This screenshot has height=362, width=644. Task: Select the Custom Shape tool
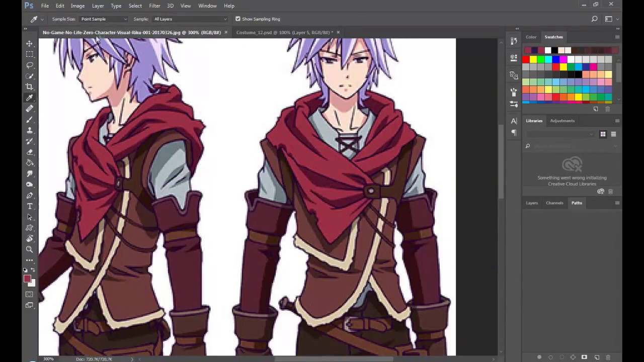(x=30, y=228)
